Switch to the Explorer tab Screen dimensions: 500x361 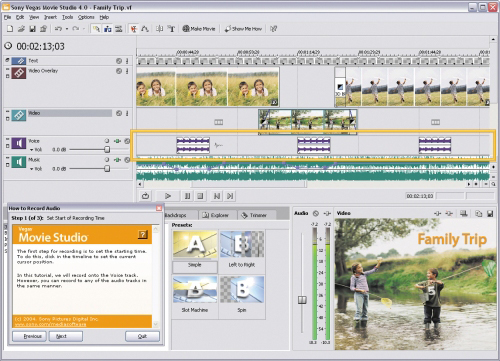tap(216, 215)
